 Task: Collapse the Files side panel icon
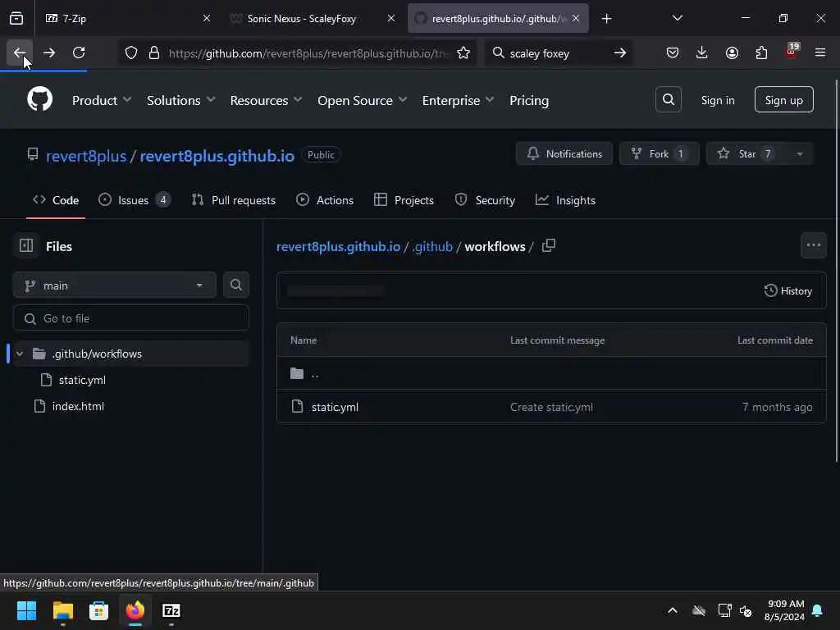coord(25,246)
